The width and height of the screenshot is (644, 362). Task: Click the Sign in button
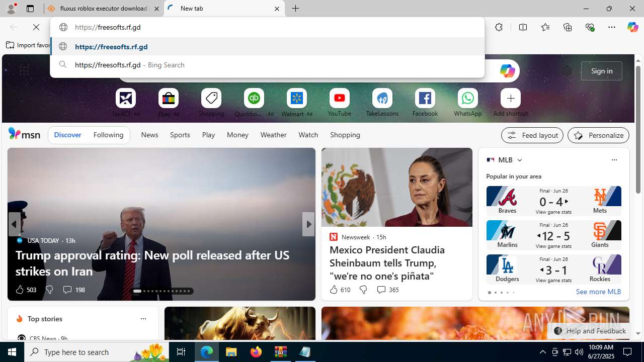(x=602, y=71)
